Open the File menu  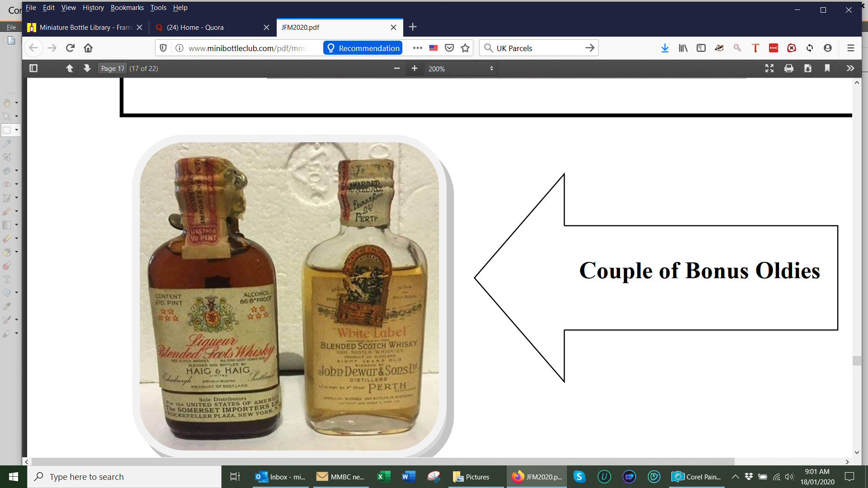[x=31, y=8]
